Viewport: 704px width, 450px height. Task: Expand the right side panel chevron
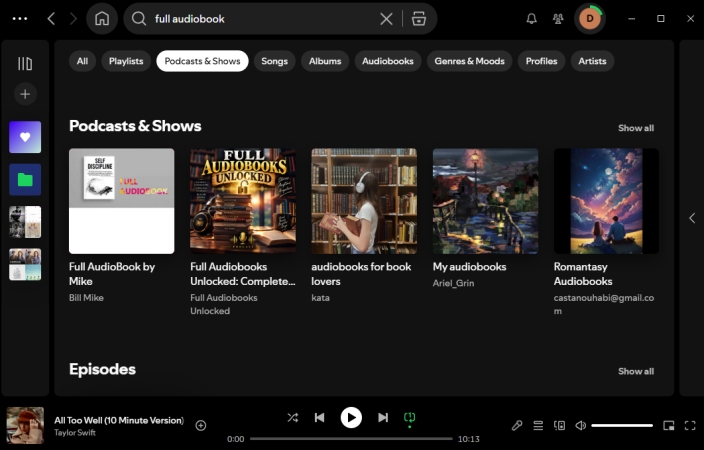point(692,218)
